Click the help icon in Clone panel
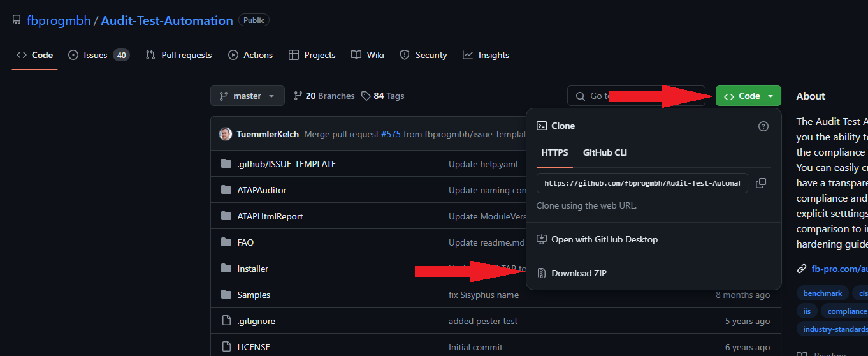This screenshot has height=356, width=868. (x=763, y=126)
